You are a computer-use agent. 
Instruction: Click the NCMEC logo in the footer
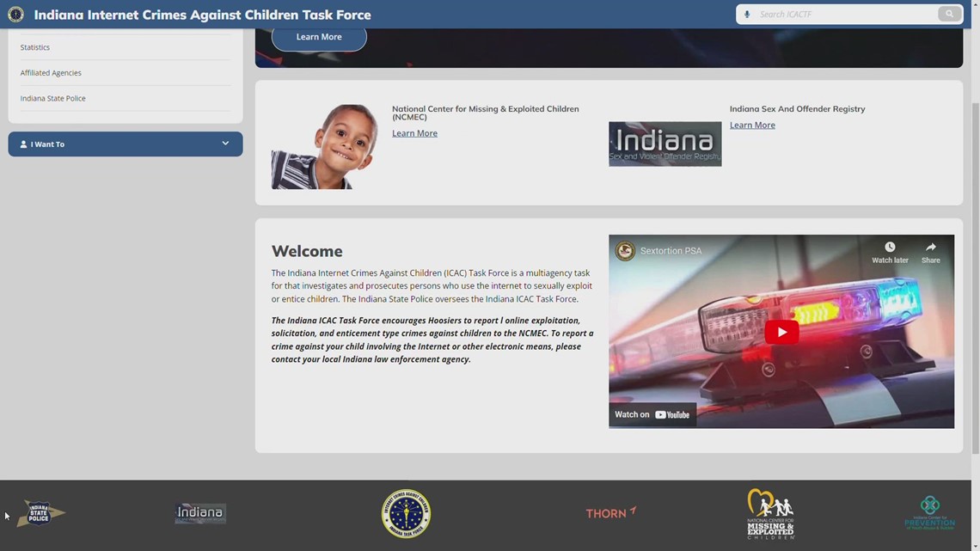click(769, 513)
